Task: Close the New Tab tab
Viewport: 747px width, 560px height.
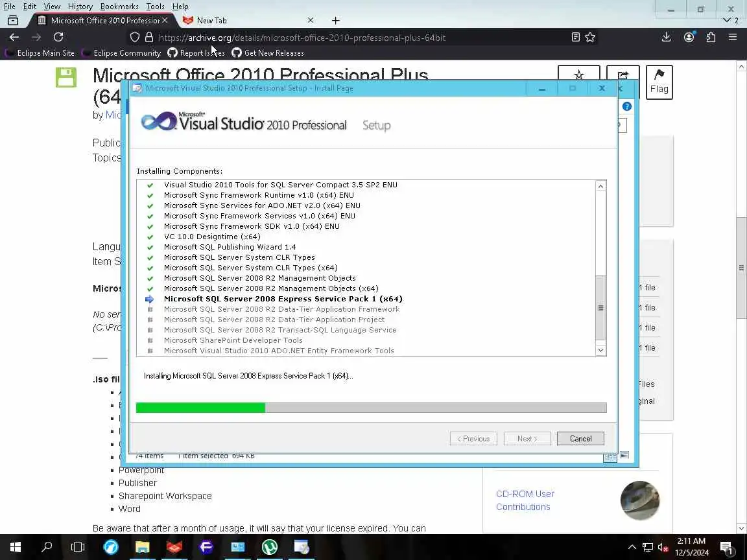Action: [x=311, y=21]
